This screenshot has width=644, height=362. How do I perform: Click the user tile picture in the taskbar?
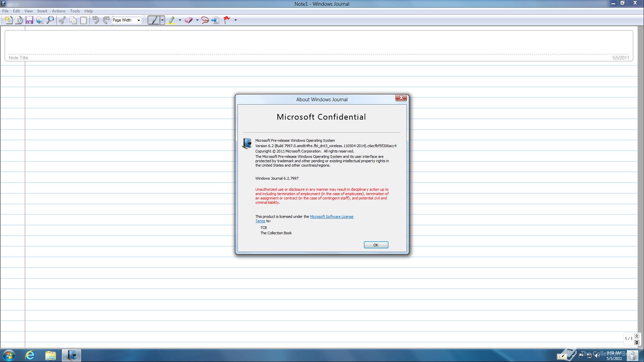pos(633,355)
